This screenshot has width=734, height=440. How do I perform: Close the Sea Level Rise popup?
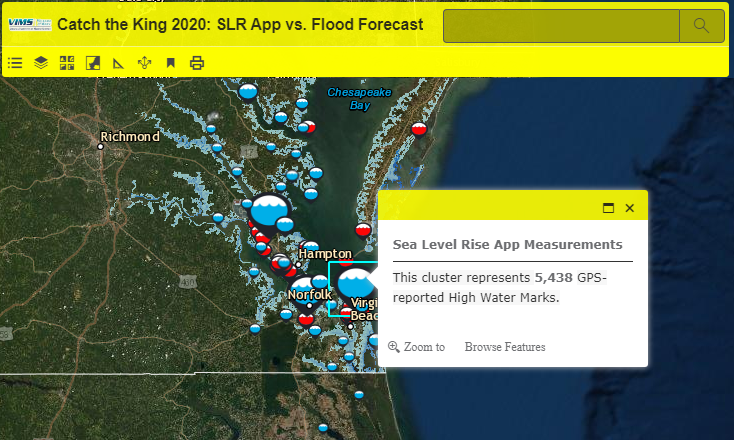[x=630, y=208]
